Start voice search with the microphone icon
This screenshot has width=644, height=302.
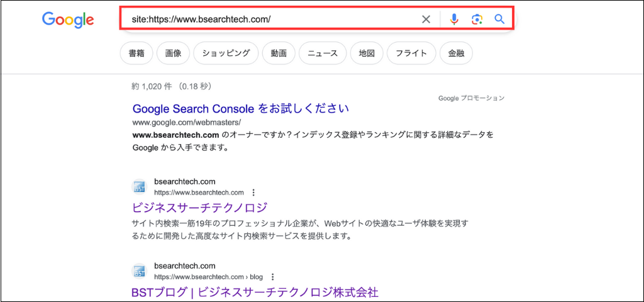454,20
